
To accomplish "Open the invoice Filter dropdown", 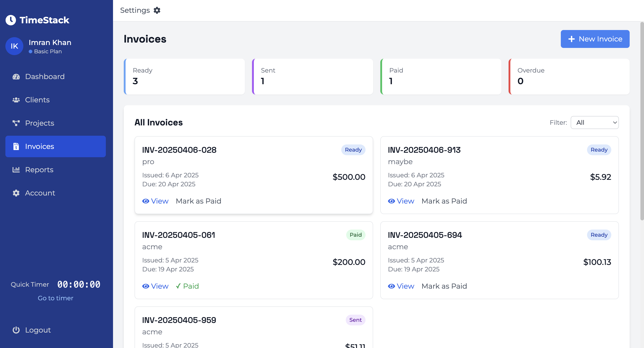I will [x=594, y=122].
